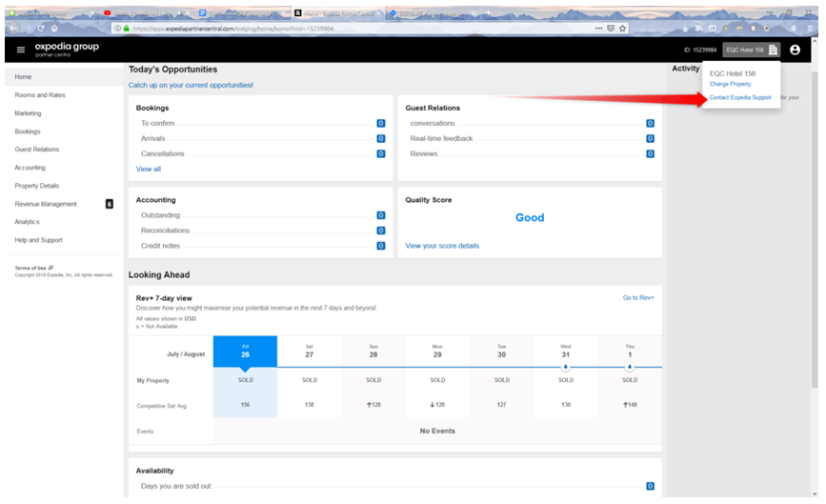The width and height of the screenshot is (826, 504).
Task: Open Help and Support
Action: pos(38,240)
